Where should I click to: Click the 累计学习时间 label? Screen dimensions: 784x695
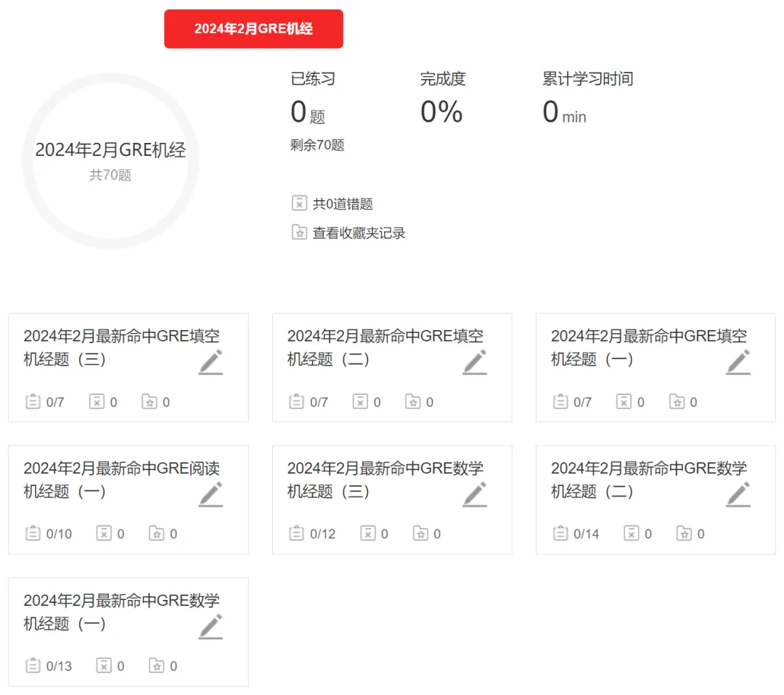click(588, 78)
